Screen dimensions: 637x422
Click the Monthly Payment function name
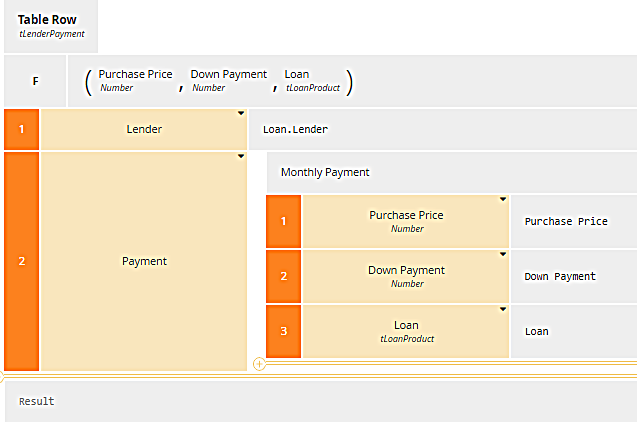pos(325,172)
